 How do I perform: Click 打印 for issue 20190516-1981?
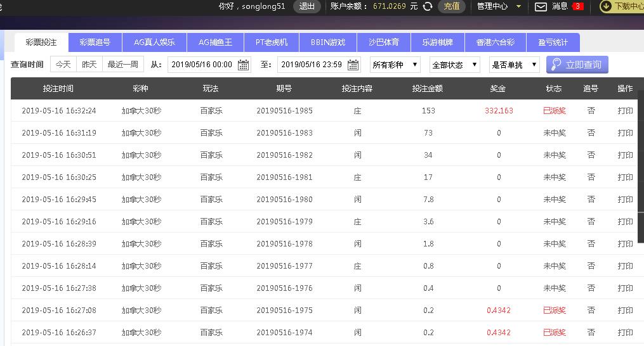(x=625, y=177)
